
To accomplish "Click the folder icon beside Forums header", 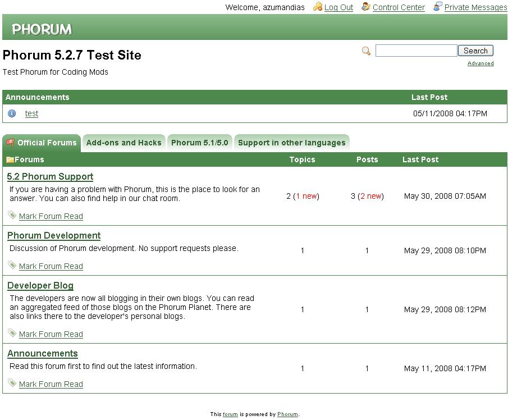I will click(10, 159).
